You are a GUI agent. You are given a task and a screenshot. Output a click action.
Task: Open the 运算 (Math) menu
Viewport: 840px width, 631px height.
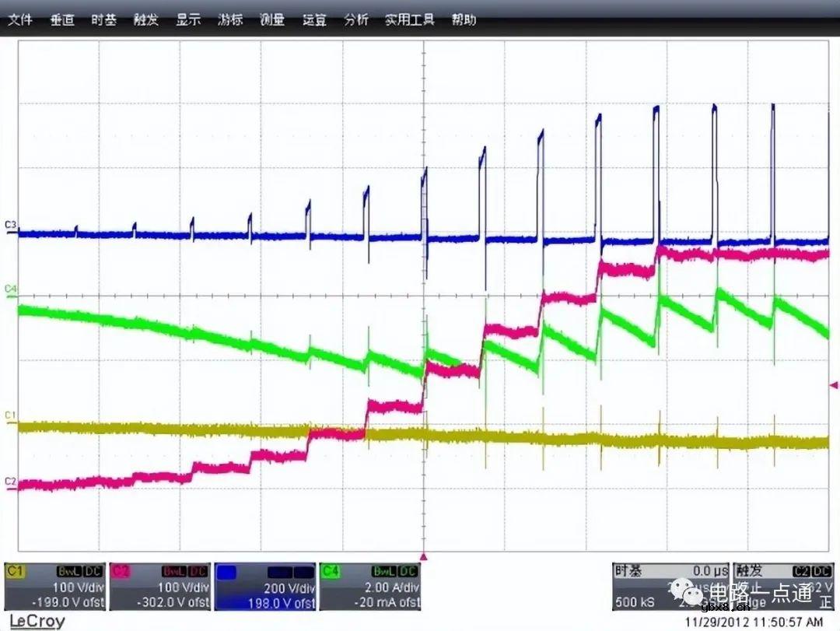(314, 20)
